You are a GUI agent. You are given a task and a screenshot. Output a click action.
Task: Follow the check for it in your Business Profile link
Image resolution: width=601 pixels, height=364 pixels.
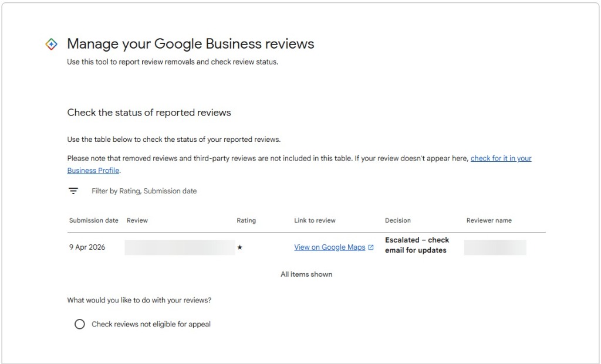click(x=501, y=158)
